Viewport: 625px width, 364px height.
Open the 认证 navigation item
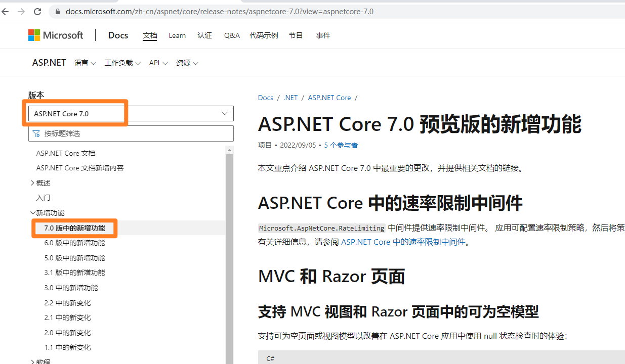point(205,35)
